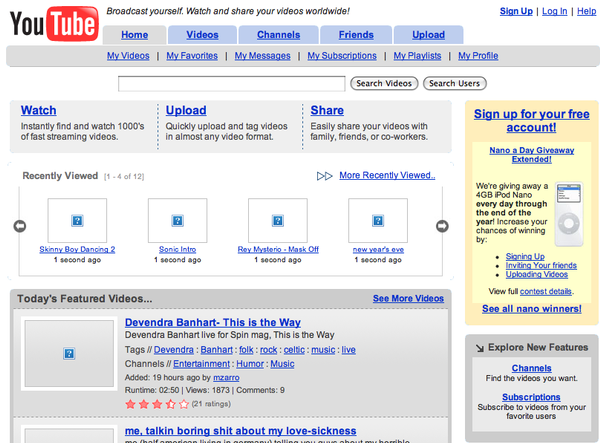Switch to the Channels tab
Screen dimensions: 600x443
point(279,35)
